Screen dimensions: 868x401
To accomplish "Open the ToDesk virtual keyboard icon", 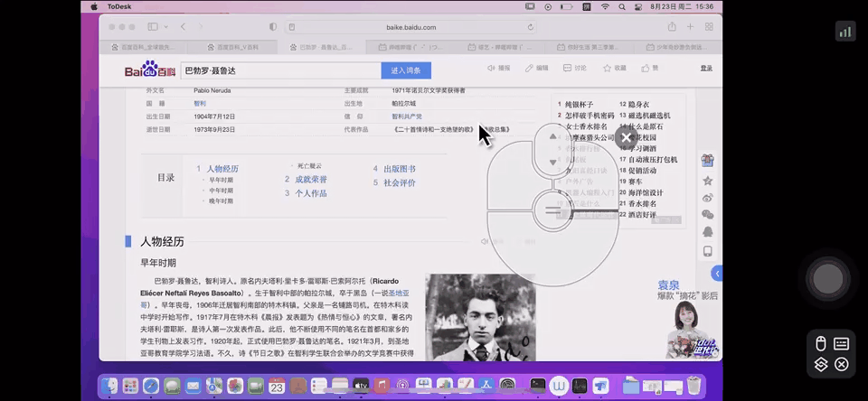I will [x=842, y=344].
